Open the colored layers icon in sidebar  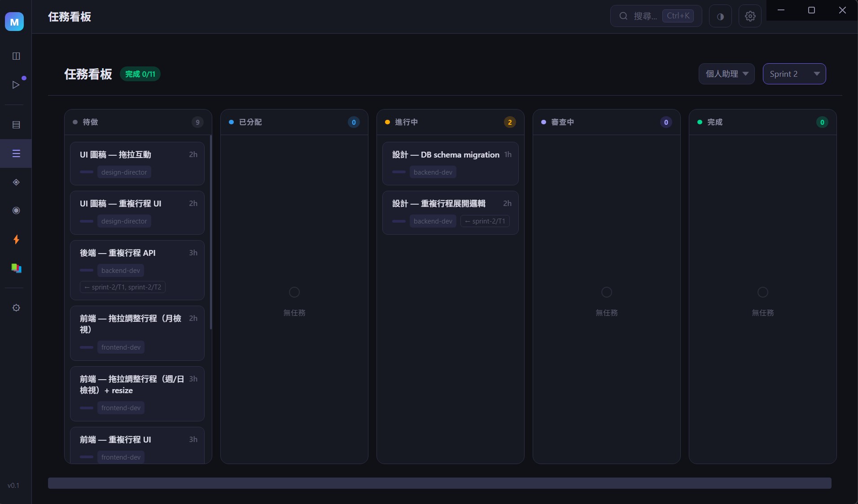tap(16, 268)
